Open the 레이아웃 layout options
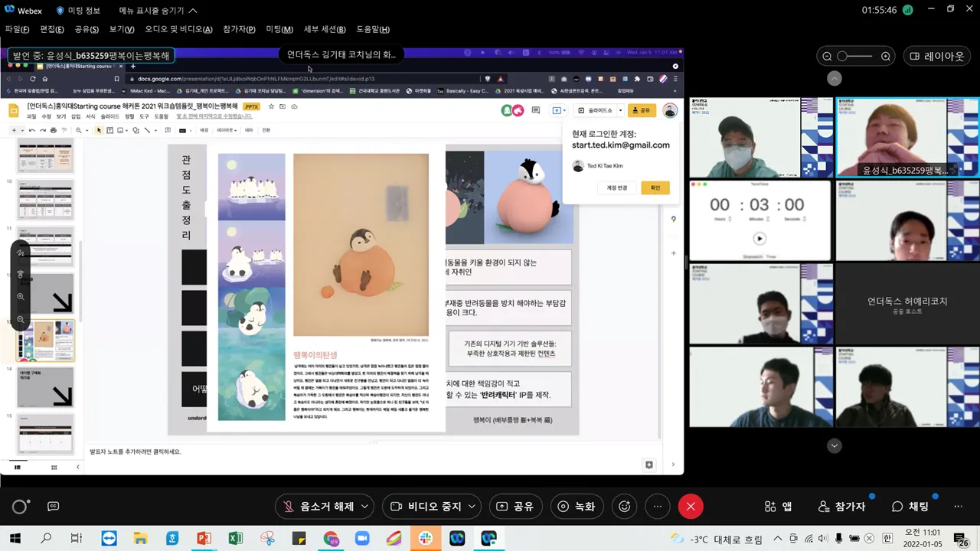This screenshot has width=980, height=551. coord(938,56)
